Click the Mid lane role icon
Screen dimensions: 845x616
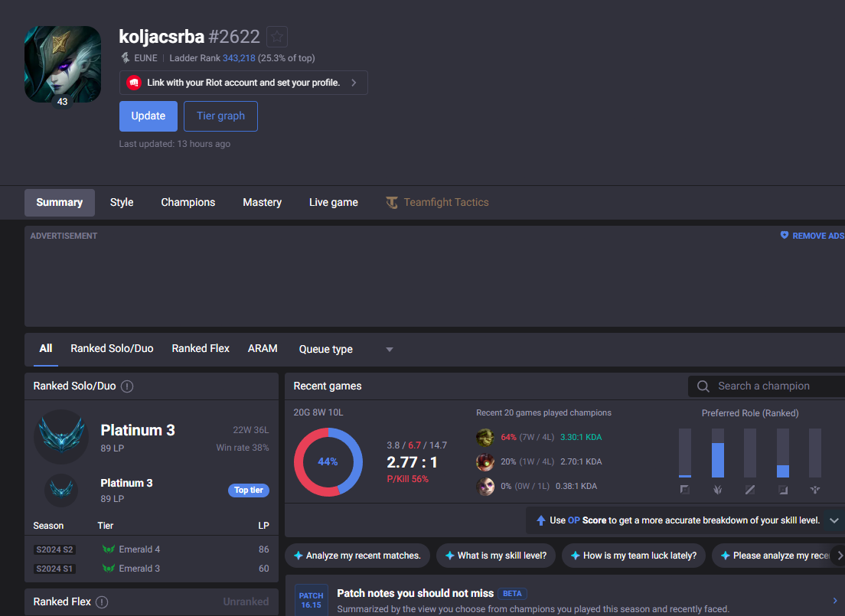(749, 489)
